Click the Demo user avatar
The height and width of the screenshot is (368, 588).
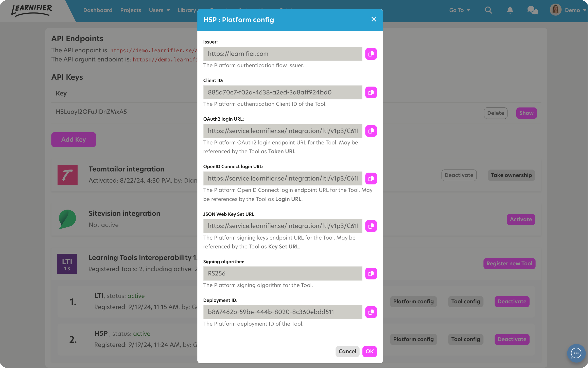(556, 10)
